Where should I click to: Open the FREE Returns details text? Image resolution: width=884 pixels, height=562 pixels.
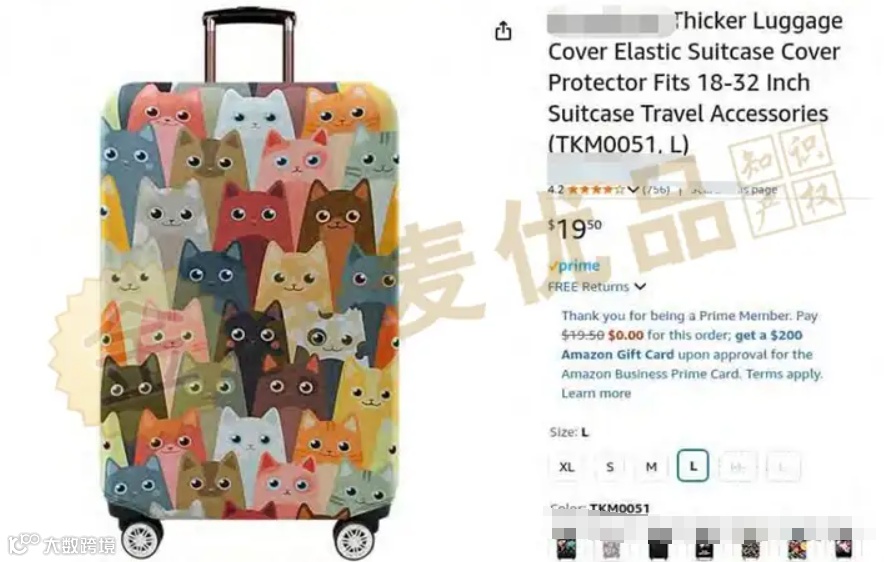[x=588, y=286]
